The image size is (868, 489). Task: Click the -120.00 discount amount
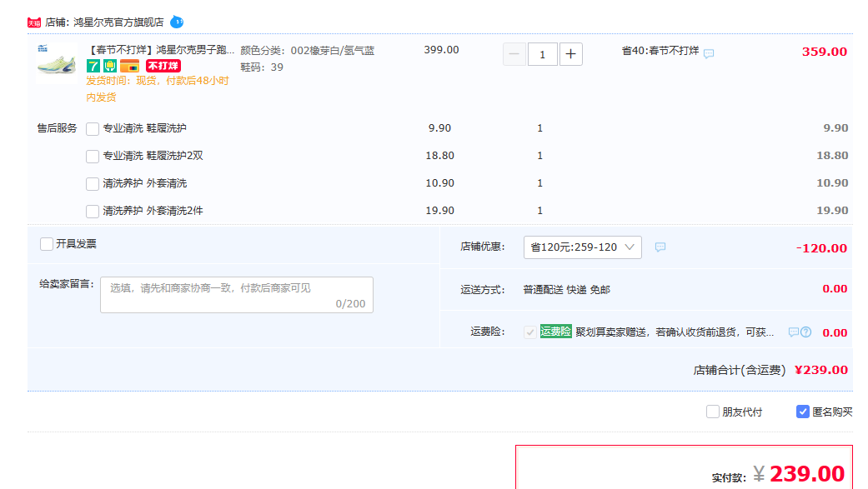point(821,248)
